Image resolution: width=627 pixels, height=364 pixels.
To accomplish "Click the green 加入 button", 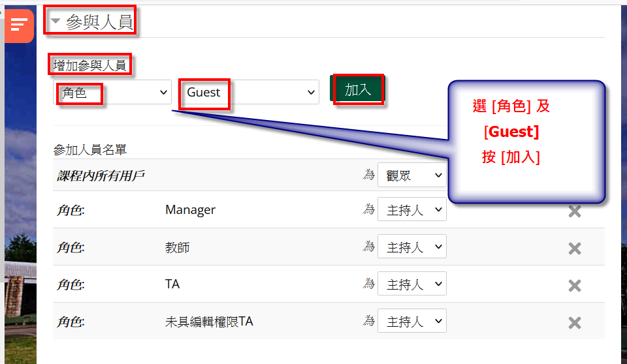I will click(358, 90).
